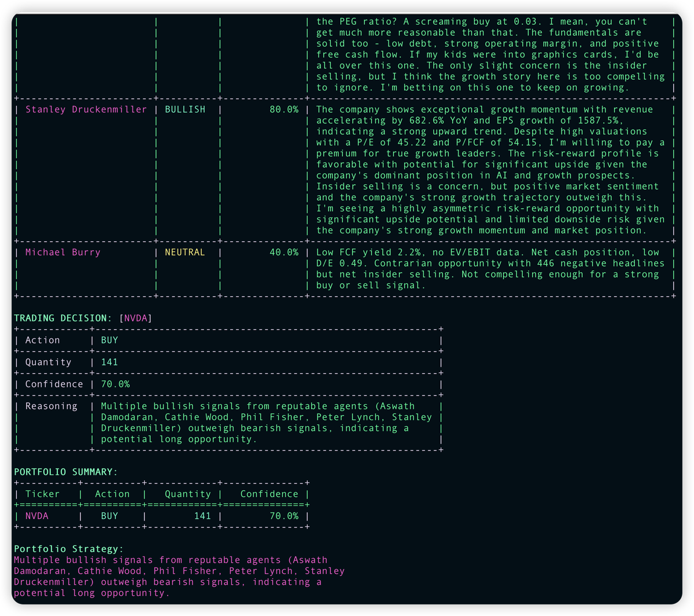Click the pink line starting 'Multiple bullish signals from reputable'
The height and width of the screenshot is (616, 694).
click(171, 560)
